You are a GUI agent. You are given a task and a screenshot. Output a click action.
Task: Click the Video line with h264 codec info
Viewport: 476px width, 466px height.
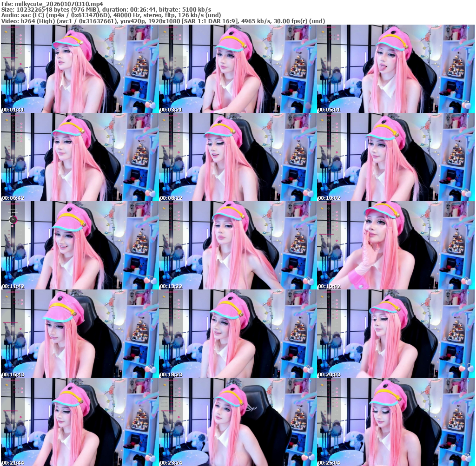click(x=163, y=21)
